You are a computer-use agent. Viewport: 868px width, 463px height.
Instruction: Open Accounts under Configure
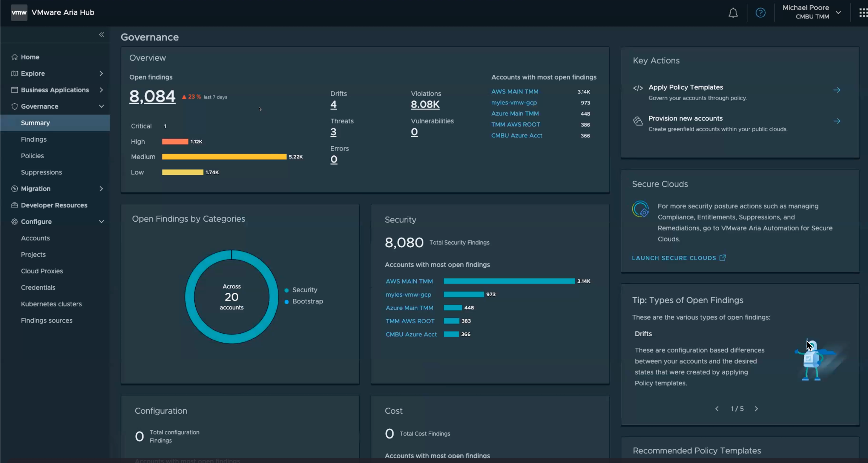(x=35, y=238)
